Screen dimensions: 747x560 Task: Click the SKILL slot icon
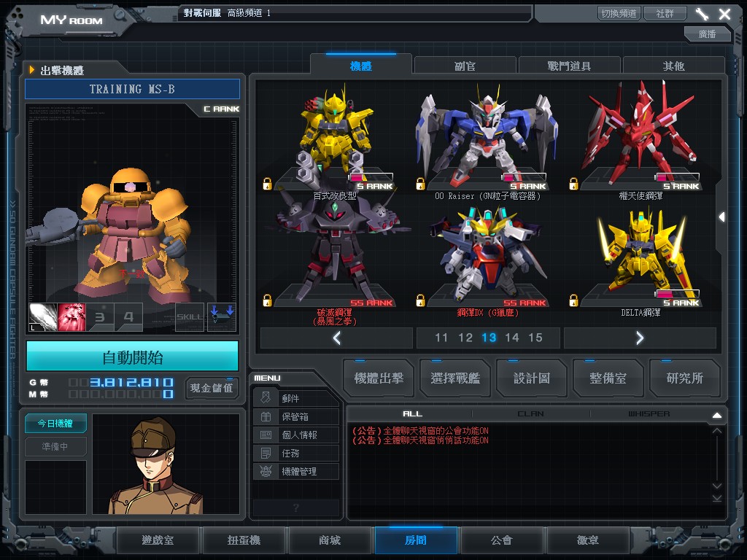(x=190, y=317)
